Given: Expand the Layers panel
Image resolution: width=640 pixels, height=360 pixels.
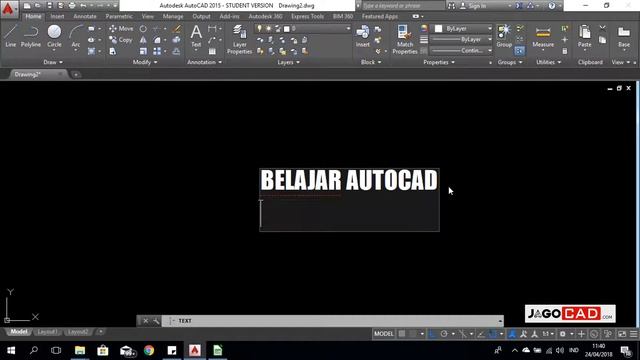Looking at the screenshot, I should pos(288,62).
